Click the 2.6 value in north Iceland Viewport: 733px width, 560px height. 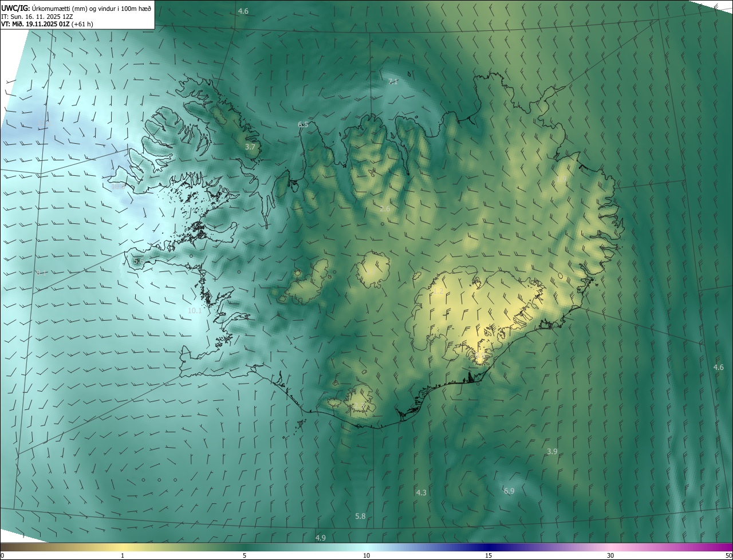click(x=385, y=209)
